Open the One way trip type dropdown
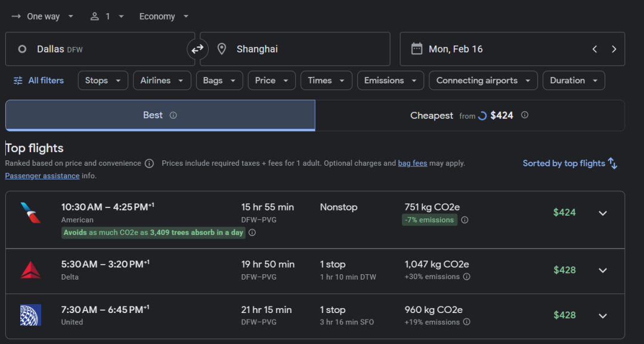The image size is (644, 344). (43, 16)
